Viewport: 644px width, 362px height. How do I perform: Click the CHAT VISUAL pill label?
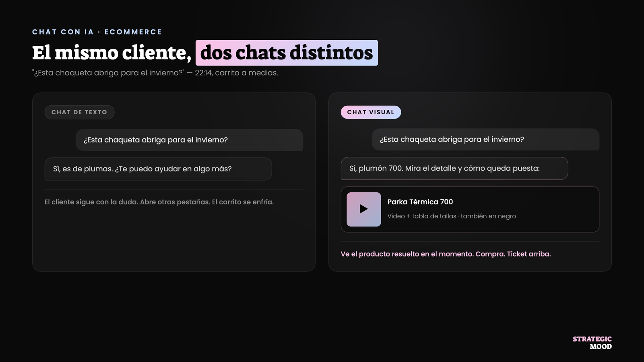click(x=371, y=112)
